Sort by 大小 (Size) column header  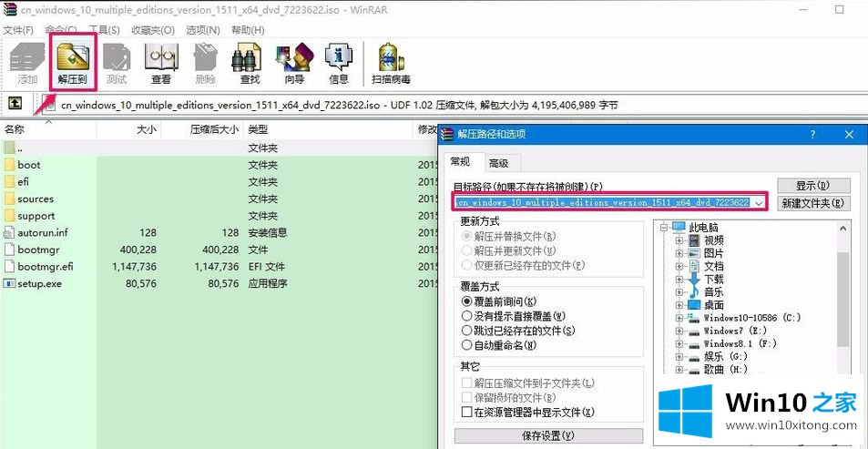[x=129, y=129]
